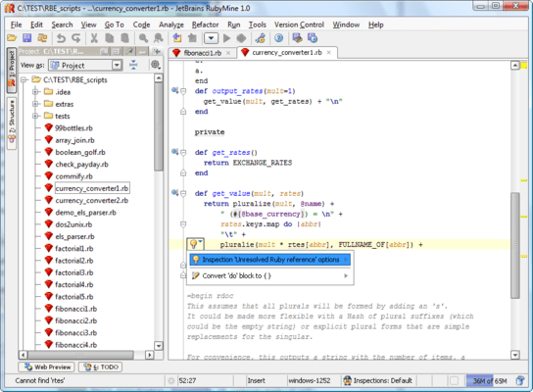Click the Open folder toolbar icon

click(x=12, y=38)
